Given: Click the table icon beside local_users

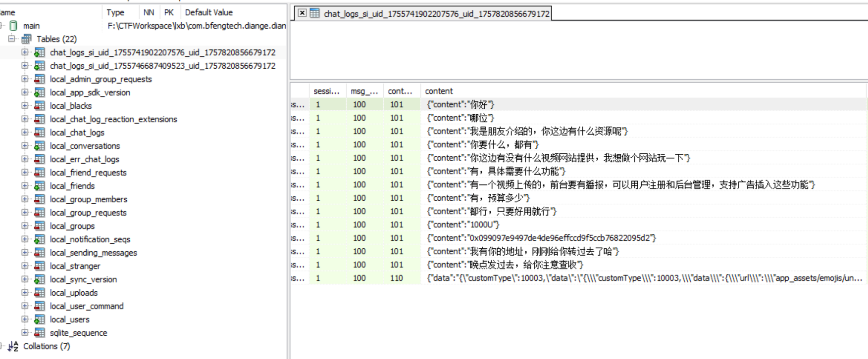Looking at the screenshot, I should pyautogui.click(x=40, y=319).
